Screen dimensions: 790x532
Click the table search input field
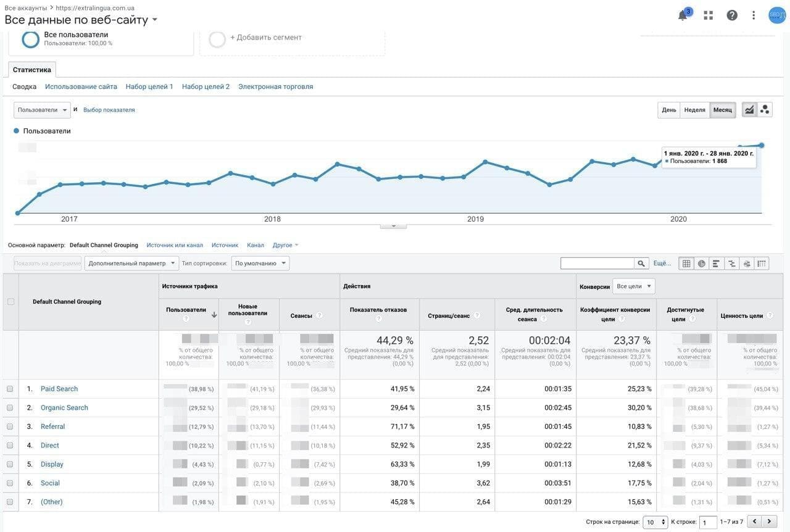[x=597, y=264]
